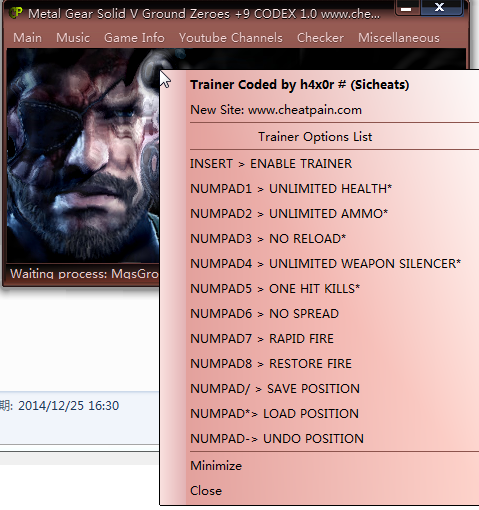Click the trainer app icon in title bar
Image resolution: width=479 pixels, height=510 pixels.
point(15,13)
